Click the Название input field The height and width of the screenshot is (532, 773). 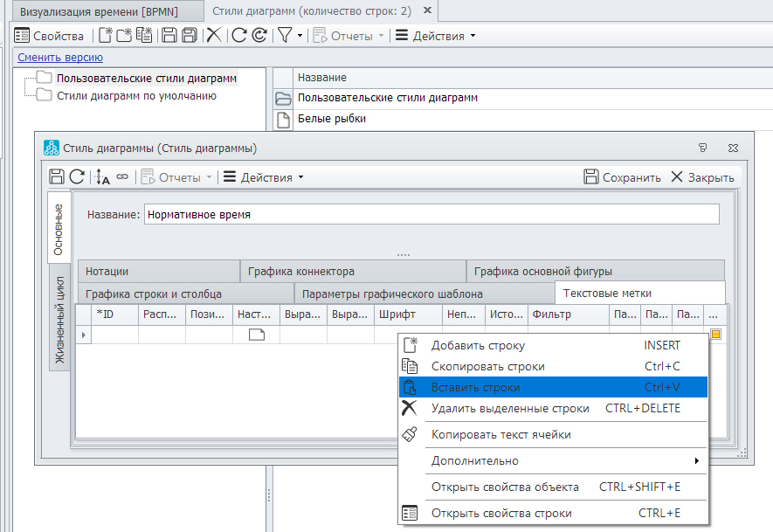pos(431,214)
